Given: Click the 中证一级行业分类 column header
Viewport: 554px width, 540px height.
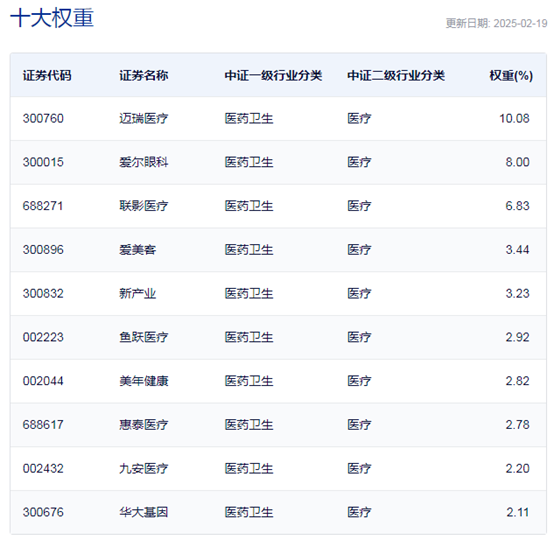Looking at the screenshot, I should coord(273,75).
